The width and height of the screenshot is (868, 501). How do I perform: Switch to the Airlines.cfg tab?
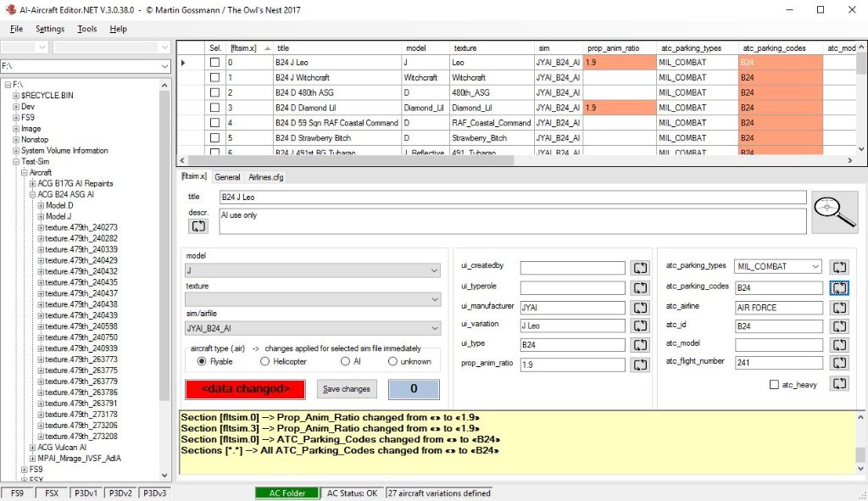click(265, 177)
